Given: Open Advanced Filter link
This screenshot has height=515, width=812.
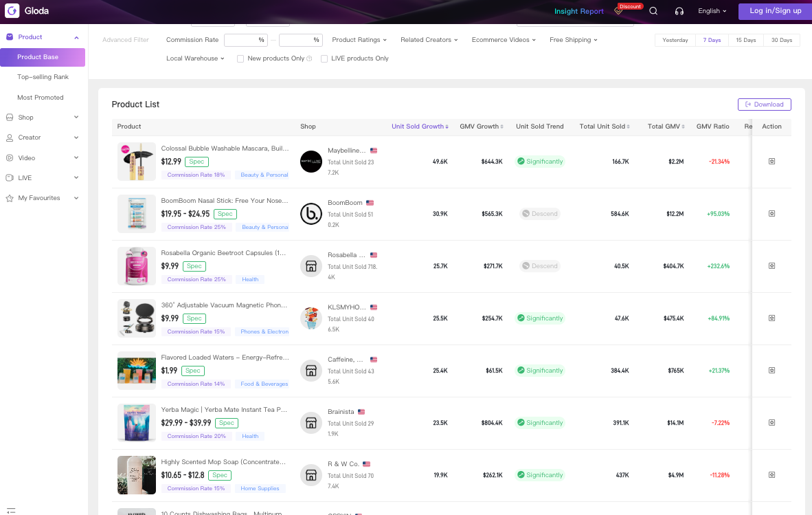Looking at the screenshot, I should tap(125, 40).
